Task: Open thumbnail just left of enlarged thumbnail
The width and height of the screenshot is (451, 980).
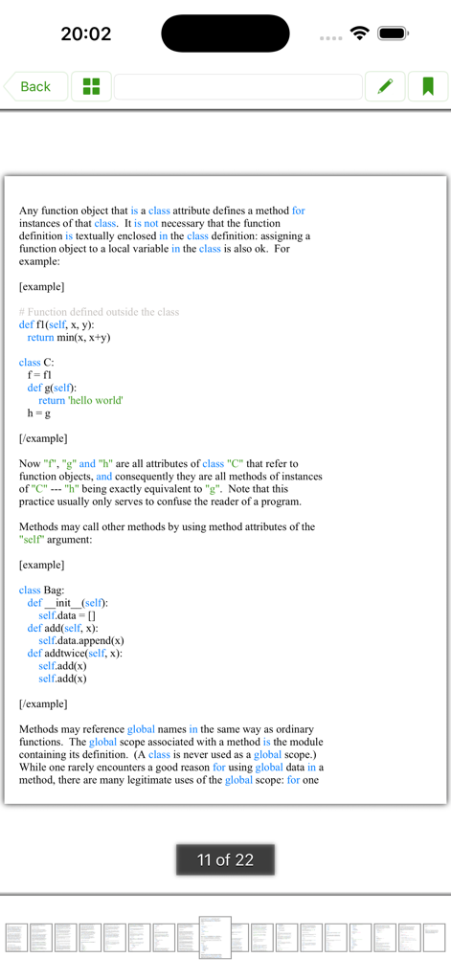Action: click(x=188, y=938)
